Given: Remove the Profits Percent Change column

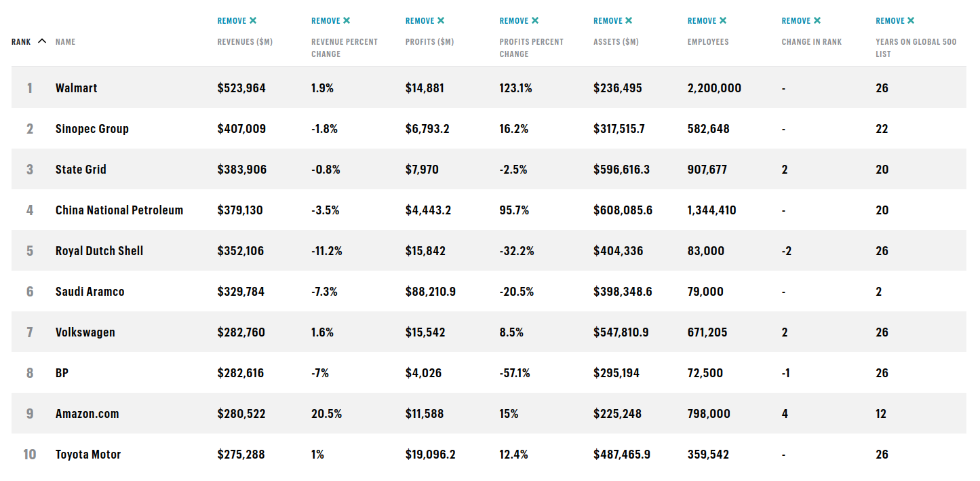Looking at the screenshot, I should (x=519, y=21).
